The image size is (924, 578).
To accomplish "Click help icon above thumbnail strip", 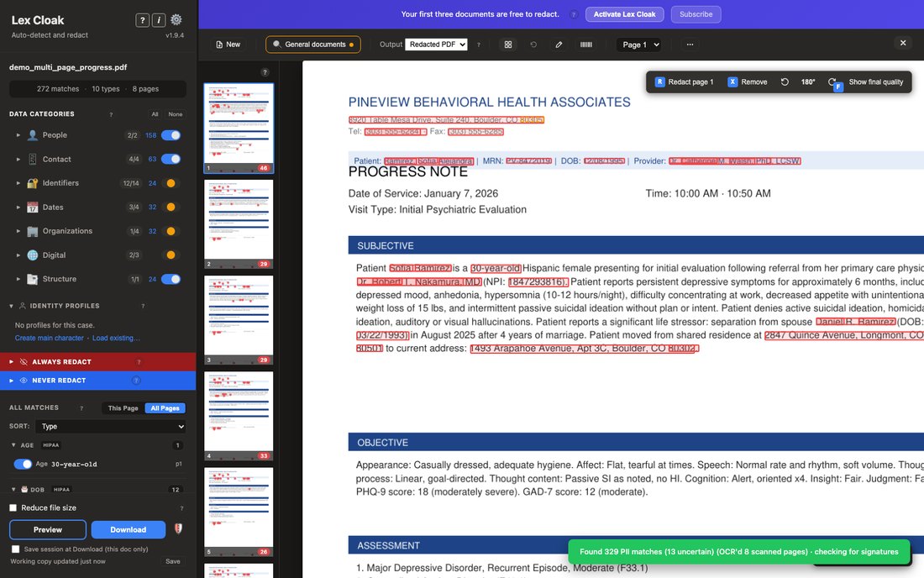I will (265, 72).
